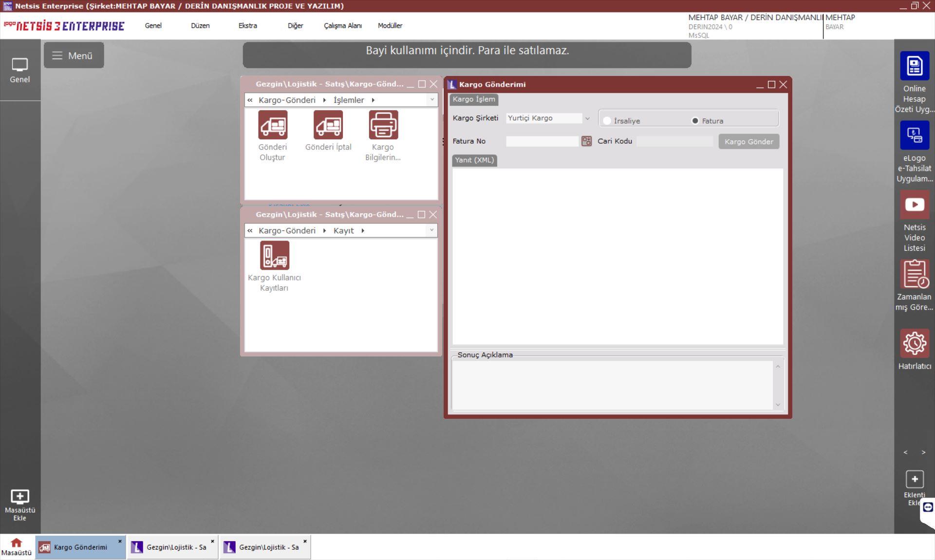Select the Fatura radio button
Image resolution: width=935 pixels, height=560 pixels.
point(695,121)
